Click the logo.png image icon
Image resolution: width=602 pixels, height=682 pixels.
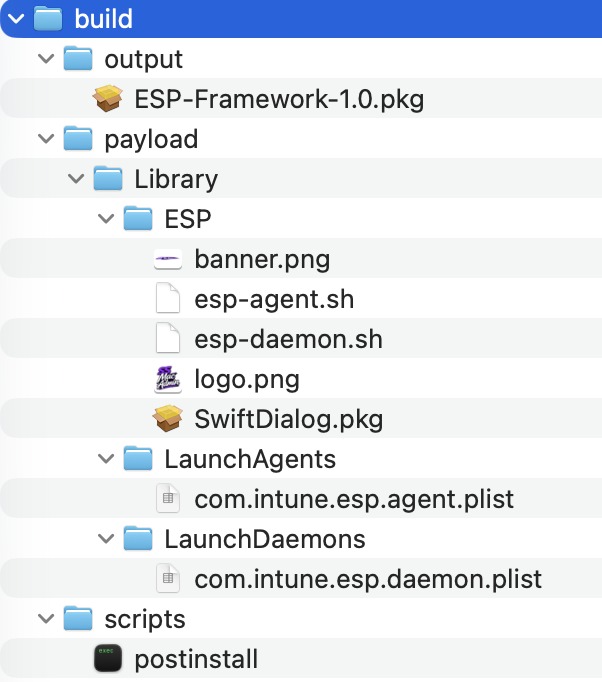[168, 380]
